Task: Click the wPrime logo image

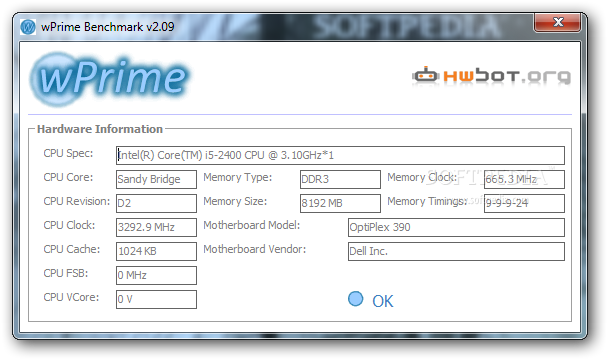Action: coord(109,79)
